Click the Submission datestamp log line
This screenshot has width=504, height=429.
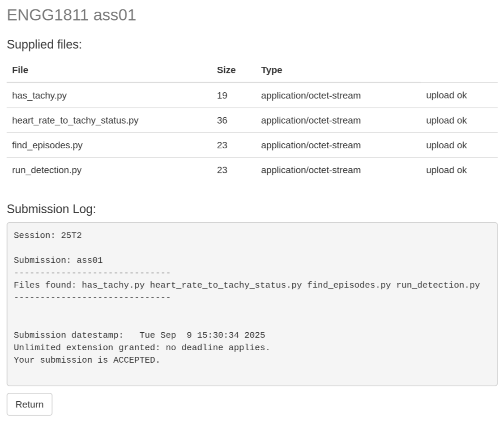click(139, 335)
